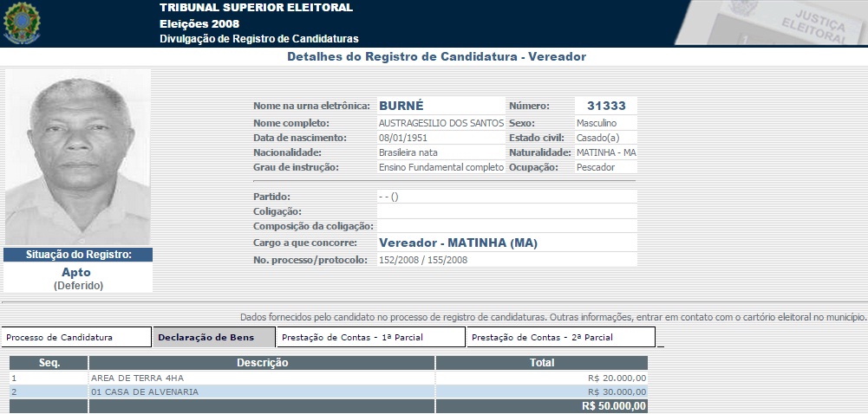The width and height of the screenshot is (868, 414).
Task: Open Prestação de Contas 2ª Parcial tab
Action: pyautogui.click(x=559, y=337)
